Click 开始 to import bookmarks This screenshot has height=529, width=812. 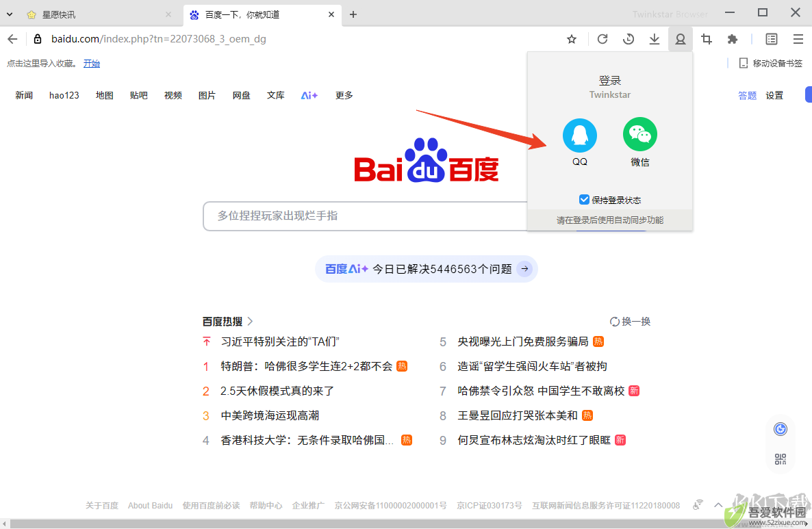pyautogui.click(x=92, y=63)
